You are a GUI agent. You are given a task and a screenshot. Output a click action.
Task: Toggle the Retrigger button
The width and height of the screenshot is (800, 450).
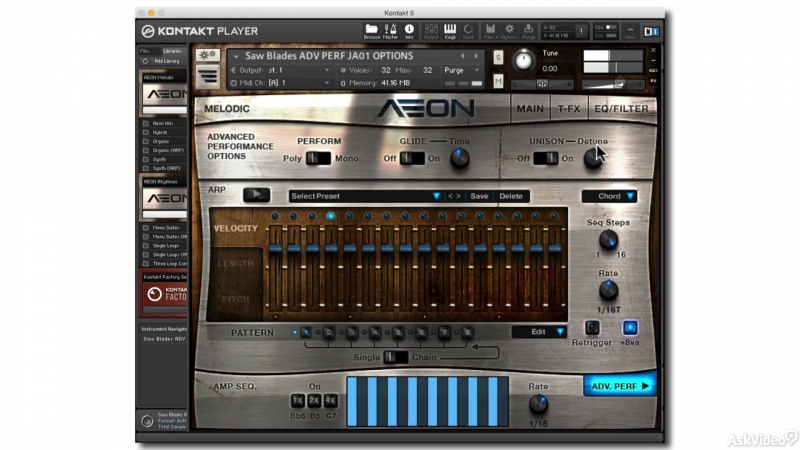pos(592,328)
